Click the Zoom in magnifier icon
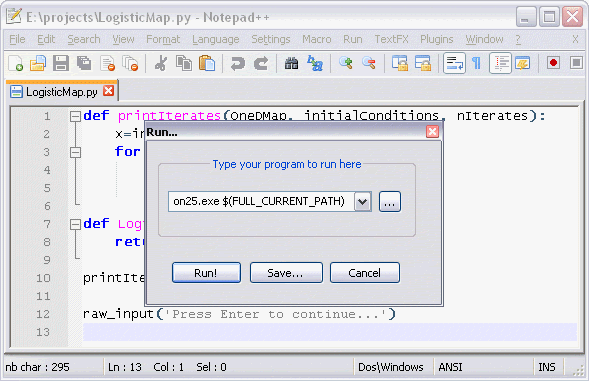Screen dimensions: 589x381 (346, 63)
